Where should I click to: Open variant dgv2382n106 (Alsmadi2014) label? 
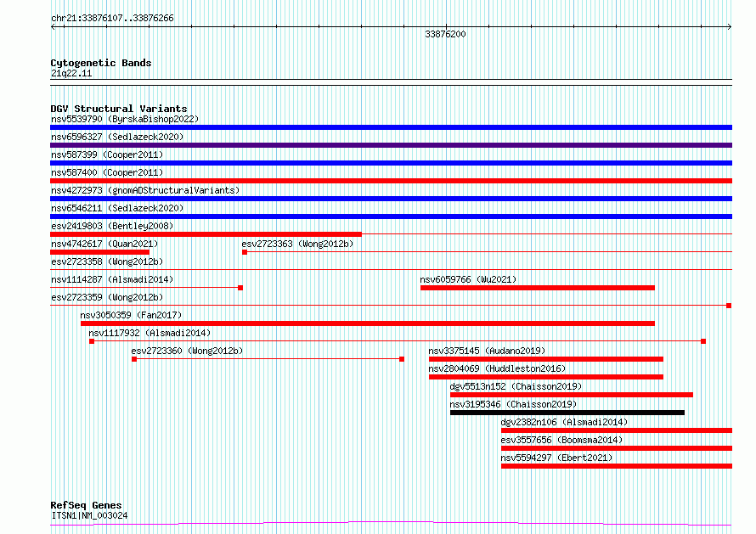coord(565,422)
